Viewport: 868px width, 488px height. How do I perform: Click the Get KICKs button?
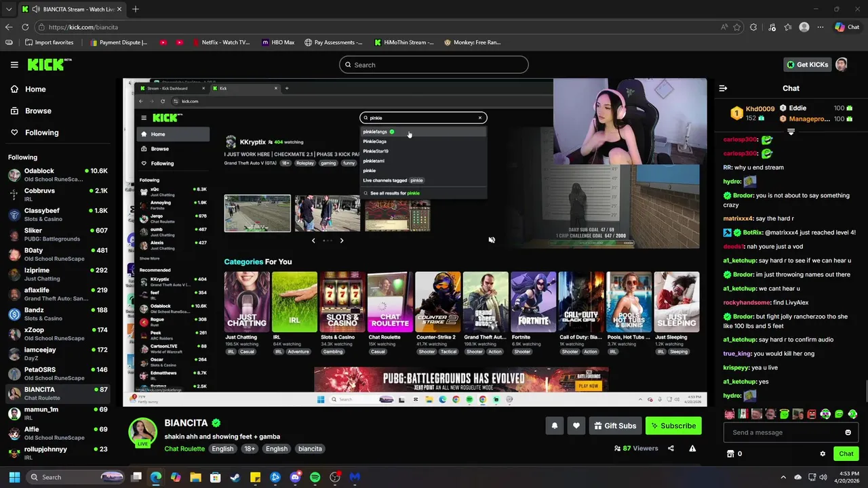click(x=807, y=64)
